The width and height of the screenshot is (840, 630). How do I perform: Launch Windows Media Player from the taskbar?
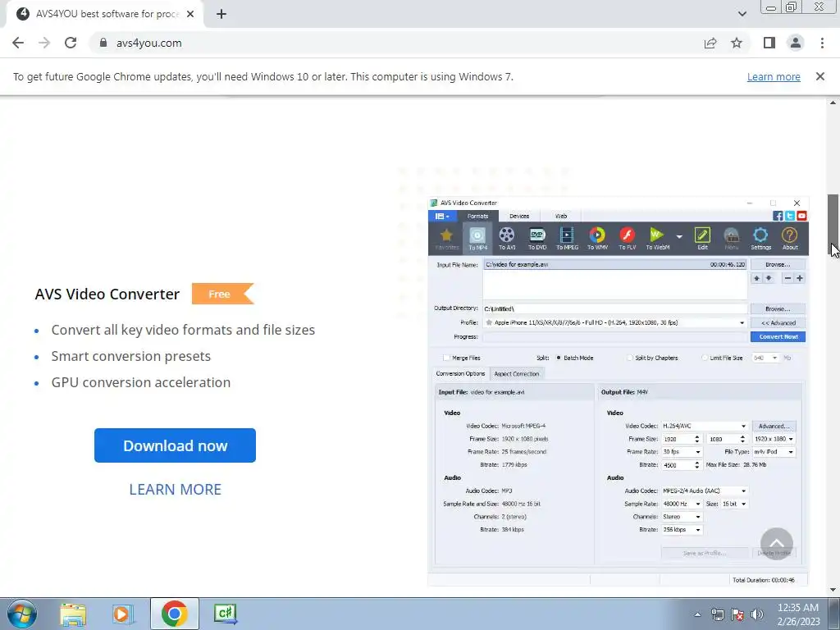pos(123,614)
